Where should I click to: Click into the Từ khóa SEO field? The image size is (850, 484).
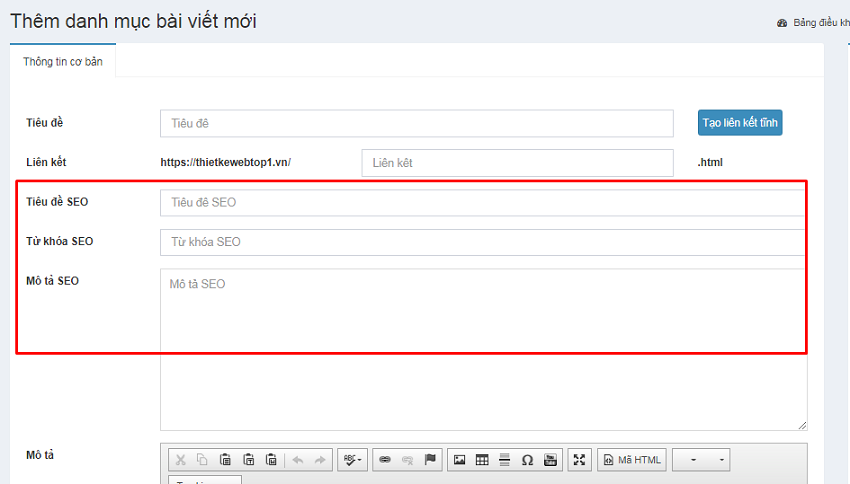point(482,242)
